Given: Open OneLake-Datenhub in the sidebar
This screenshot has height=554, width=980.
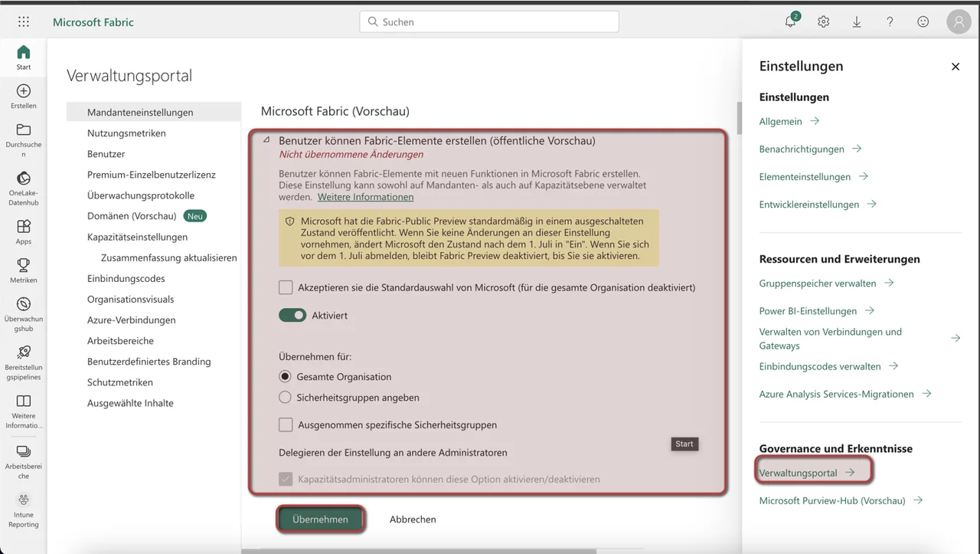Looking at the screenshot, I should click(24, 188).
